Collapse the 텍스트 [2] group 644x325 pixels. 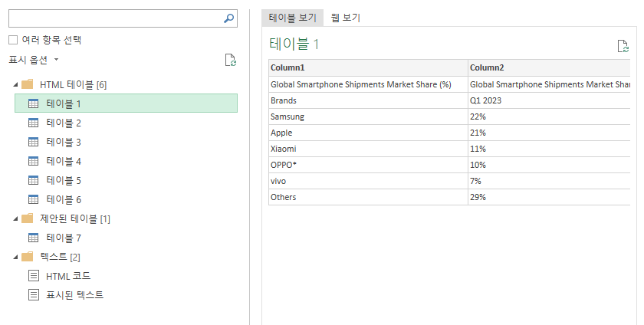pos(15,257)
